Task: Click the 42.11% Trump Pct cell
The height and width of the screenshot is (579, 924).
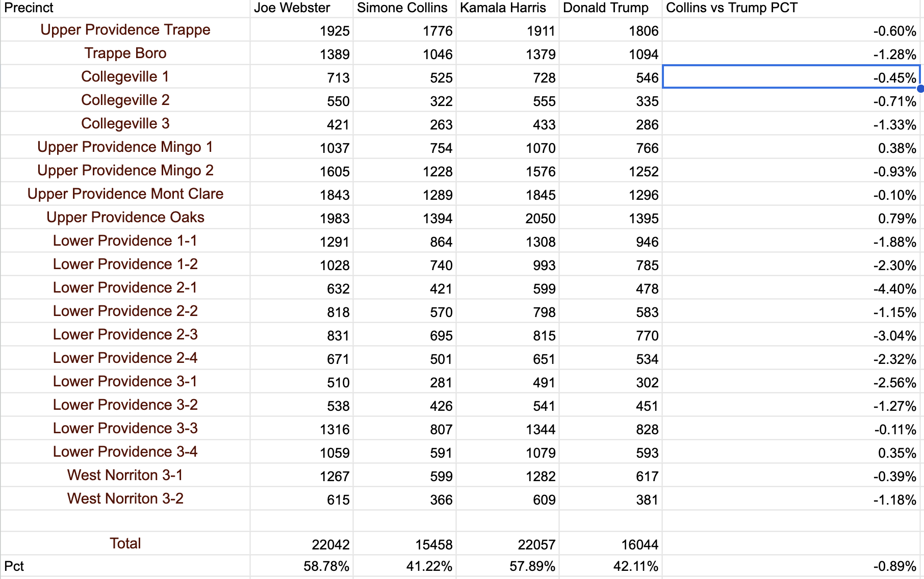Action: point(611,566)
